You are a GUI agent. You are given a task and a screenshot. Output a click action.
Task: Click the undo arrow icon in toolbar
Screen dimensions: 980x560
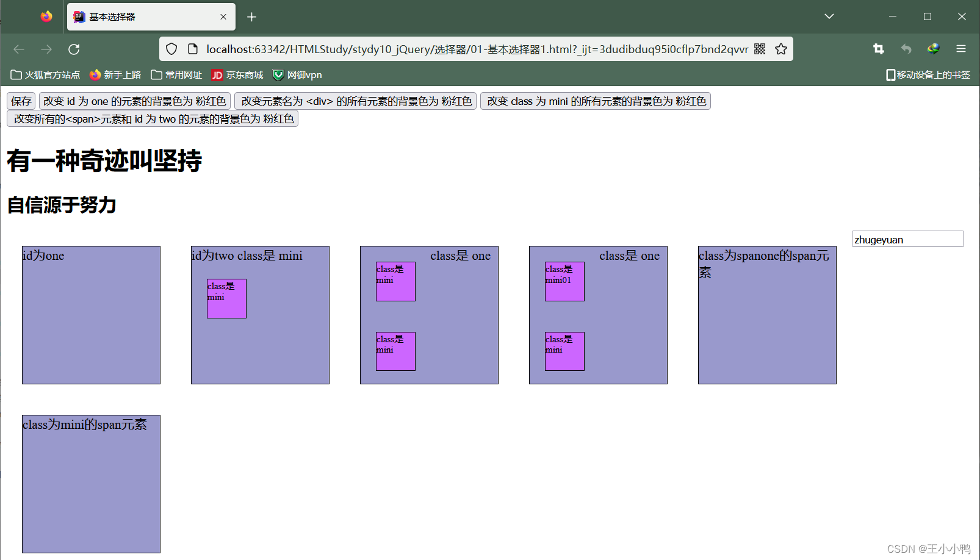(x=906, y=49)
